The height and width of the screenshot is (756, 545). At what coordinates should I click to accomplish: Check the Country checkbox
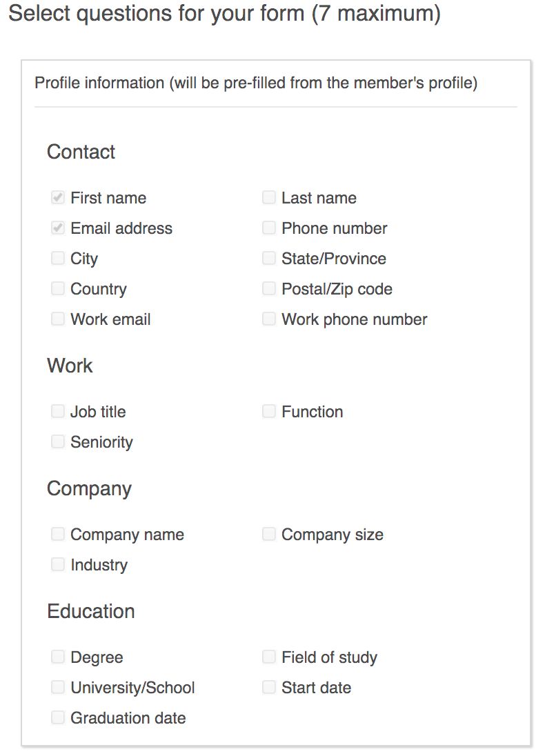click(58, 289)
